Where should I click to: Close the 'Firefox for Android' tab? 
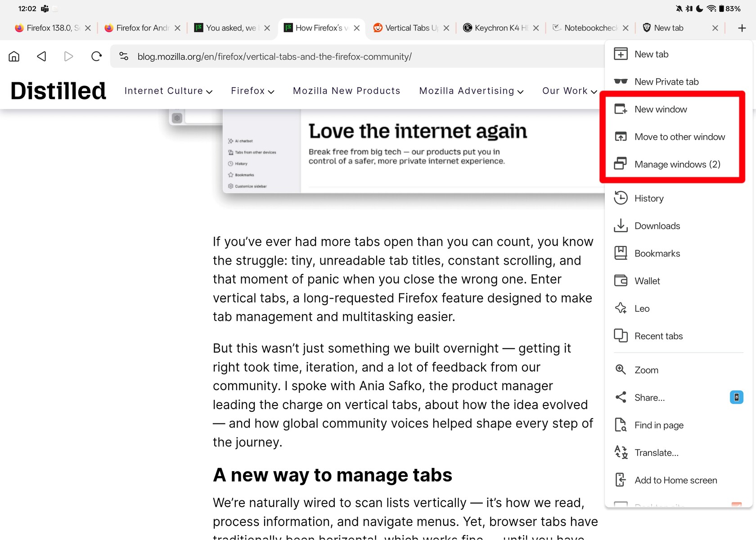(177, 28)
